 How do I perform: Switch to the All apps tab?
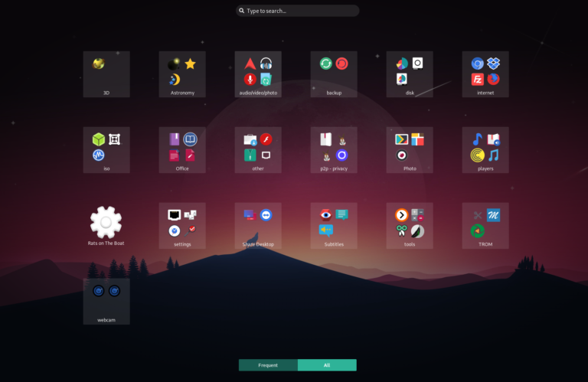pos(327,365)
